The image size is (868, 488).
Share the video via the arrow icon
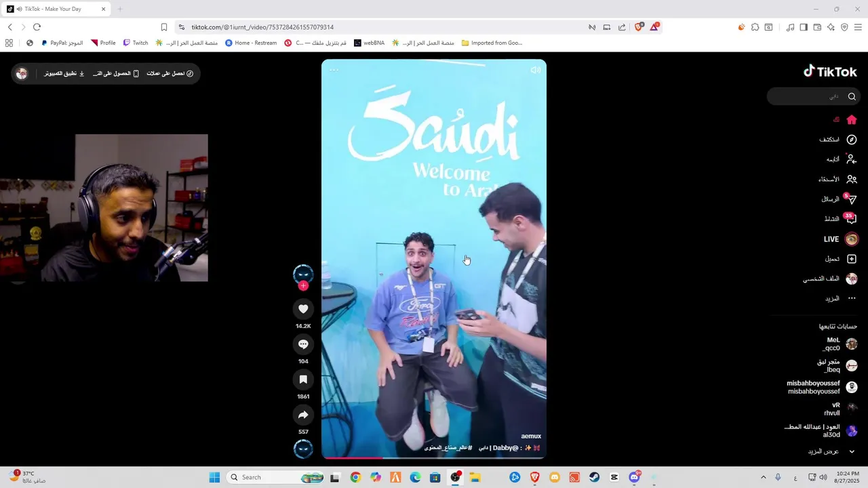pos(303,415)
